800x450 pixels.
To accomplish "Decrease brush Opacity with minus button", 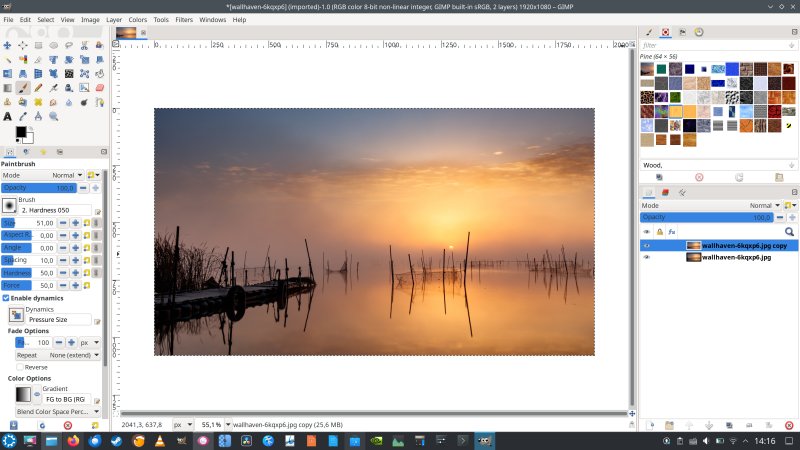I will tap(83, 188).
